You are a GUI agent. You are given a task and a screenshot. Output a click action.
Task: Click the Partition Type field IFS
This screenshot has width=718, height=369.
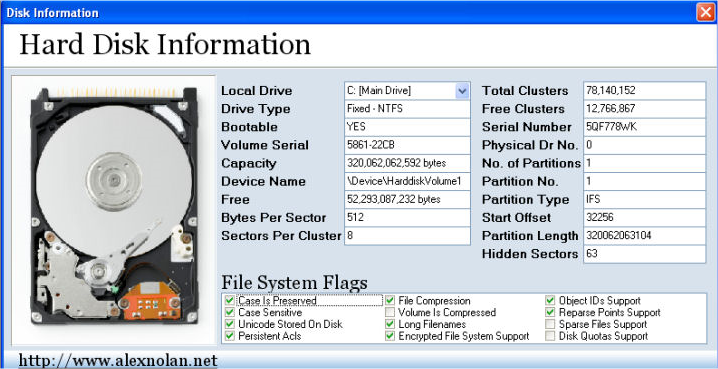tap(644, 200)
